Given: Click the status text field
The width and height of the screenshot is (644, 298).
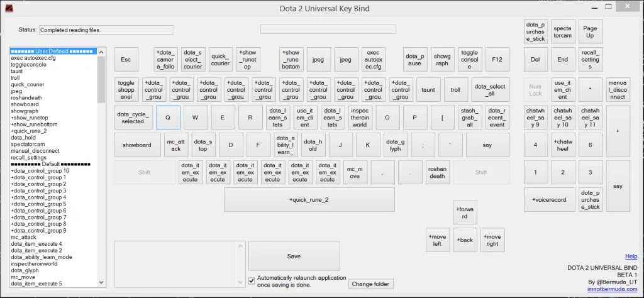Looking at the screenshot, I should (x=106, y=30).
